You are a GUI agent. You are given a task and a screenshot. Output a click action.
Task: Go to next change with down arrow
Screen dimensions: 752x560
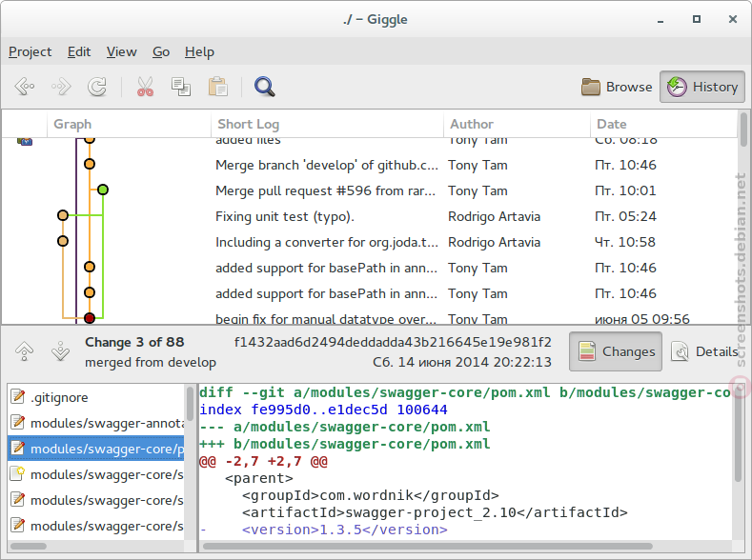tap(60, 351)
